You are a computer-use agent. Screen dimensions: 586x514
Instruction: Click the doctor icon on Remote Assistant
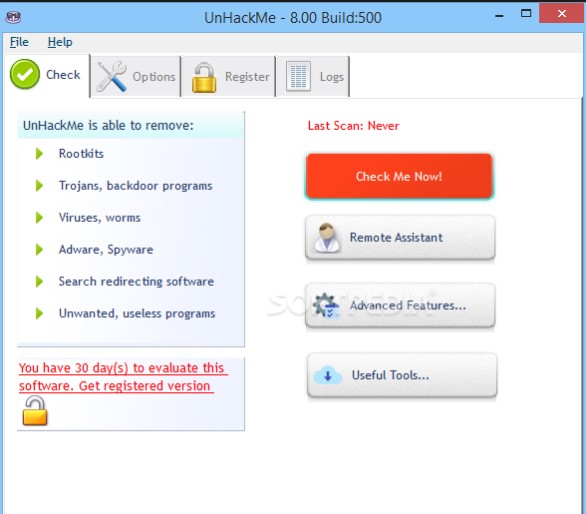coord(327,238)
